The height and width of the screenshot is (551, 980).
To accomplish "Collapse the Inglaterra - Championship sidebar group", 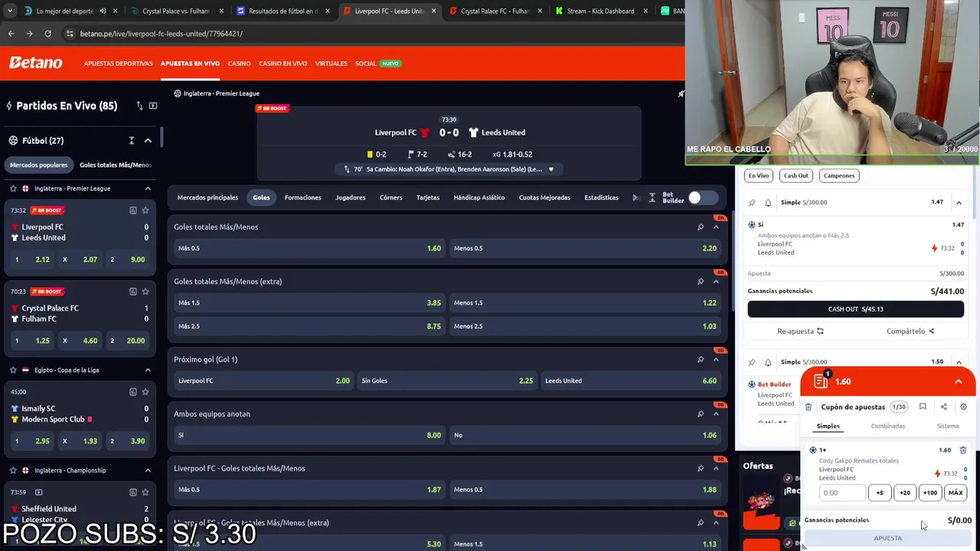I will [x=148, y=471].
